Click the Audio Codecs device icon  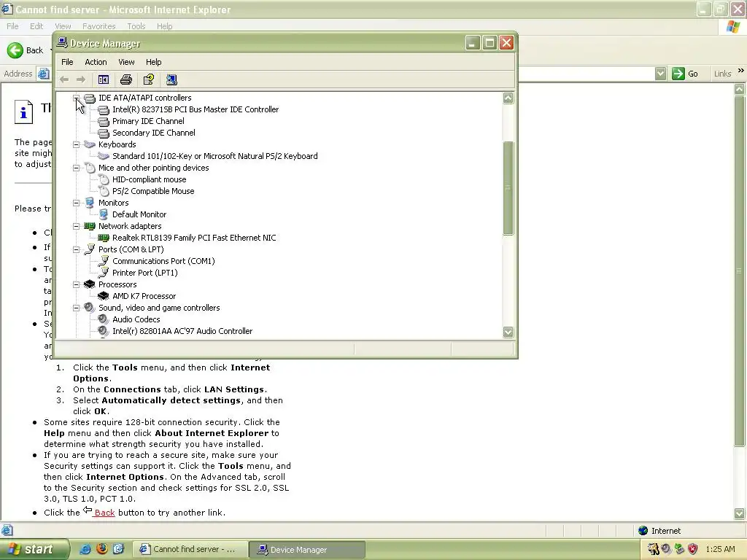[104, 319]
